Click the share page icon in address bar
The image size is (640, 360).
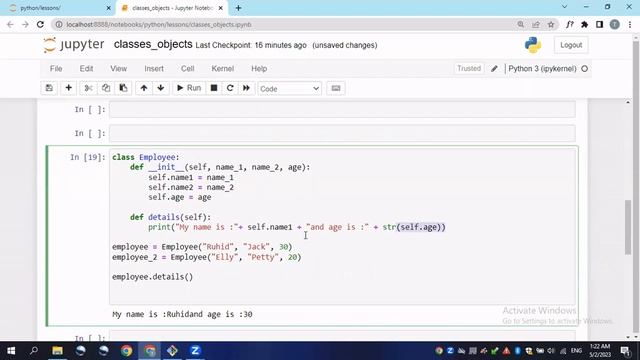[536, 24]
